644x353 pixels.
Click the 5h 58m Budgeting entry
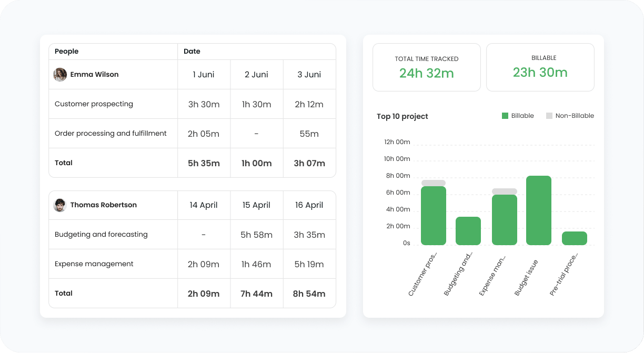[x=257, y=235]
